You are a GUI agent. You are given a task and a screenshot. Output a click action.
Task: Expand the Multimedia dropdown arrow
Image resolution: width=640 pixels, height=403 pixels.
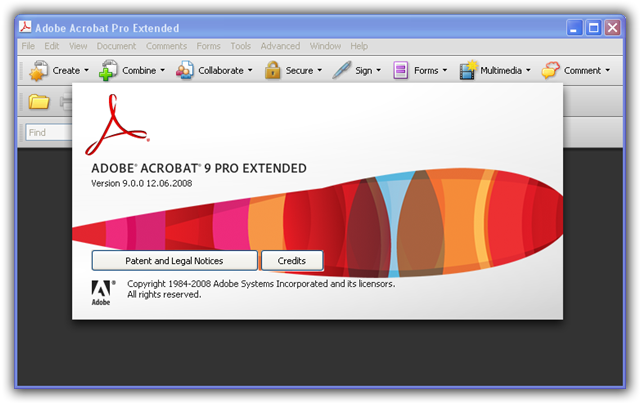click(x=528, y=70)
